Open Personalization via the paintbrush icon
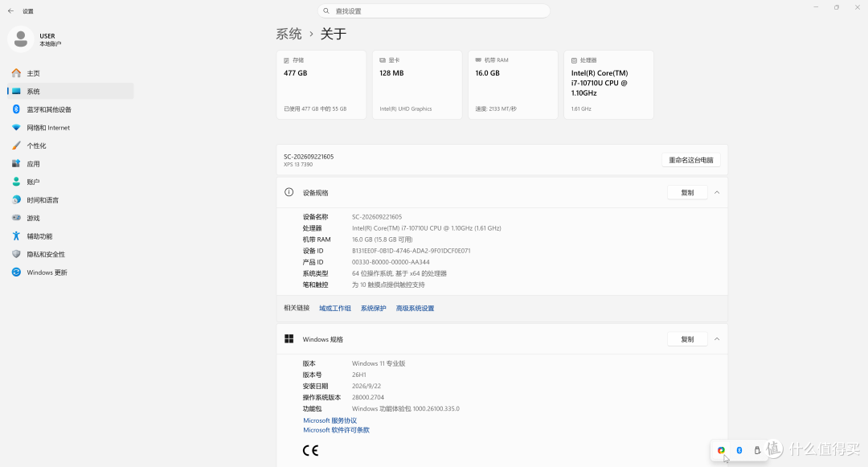 [16, 145]
